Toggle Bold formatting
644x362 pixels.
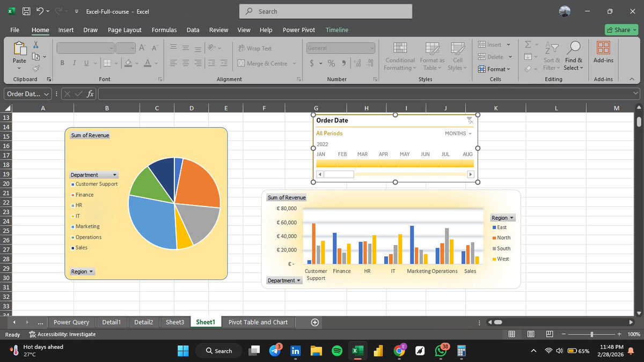pyautogui.click(x=63, y=63)
